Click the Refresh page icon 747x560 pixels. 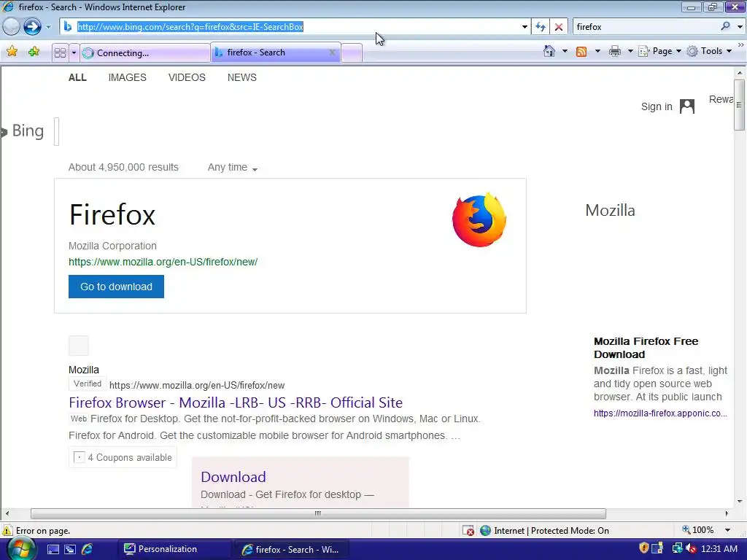[x=541, y=27]
